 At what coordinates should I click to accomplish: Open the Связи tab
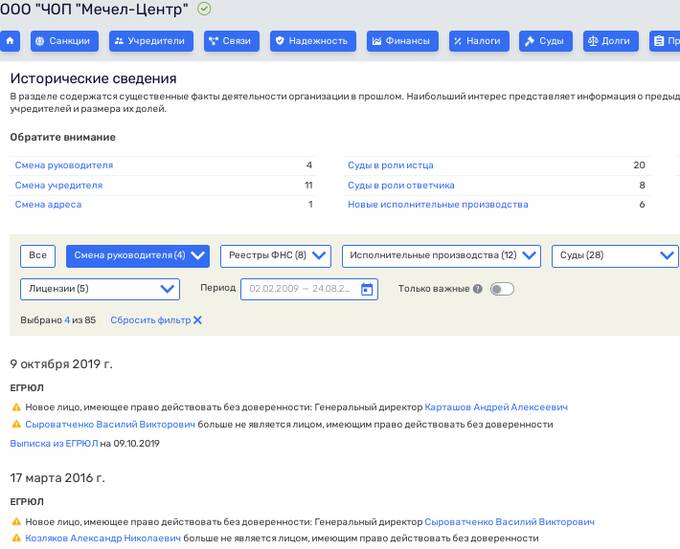point(232,41)
